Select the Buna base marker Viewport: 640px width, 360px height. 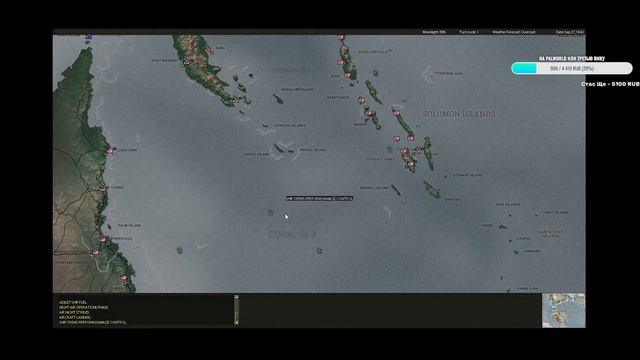click(211, 51)
